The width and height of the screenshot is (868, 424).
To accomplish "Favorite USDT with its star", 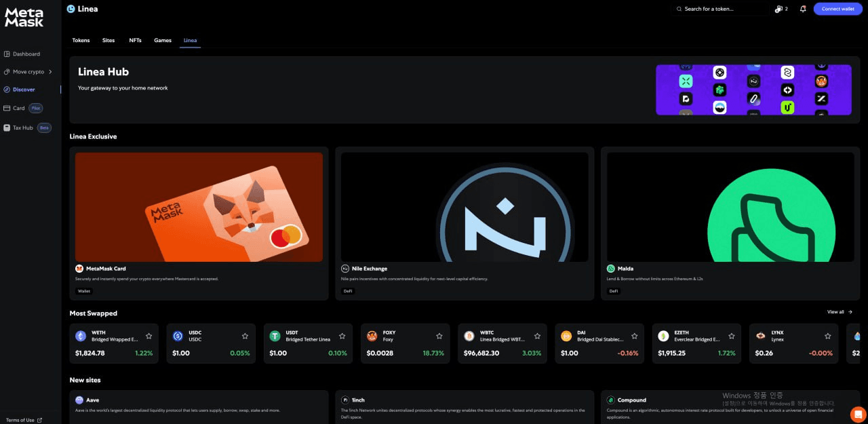I will pyautogui.click(x=342, y=336).
